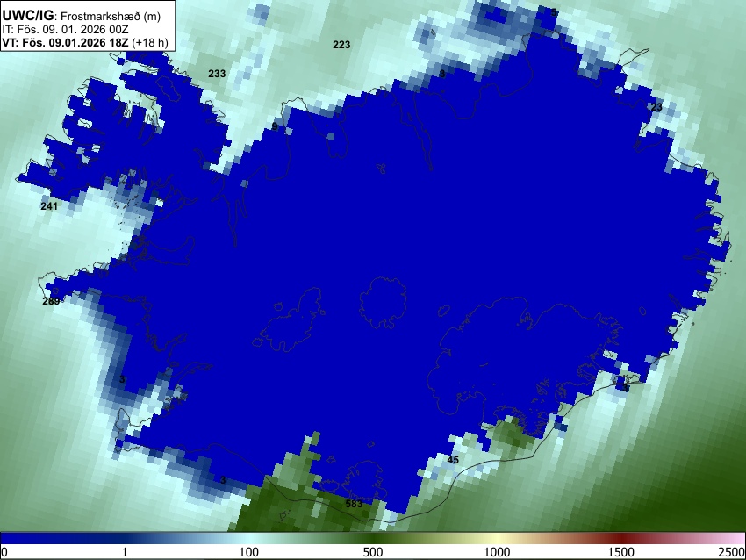This screenshot has width=746, height=560.
Task: Click the legend tick label '1000'
Action: point(497,552)
